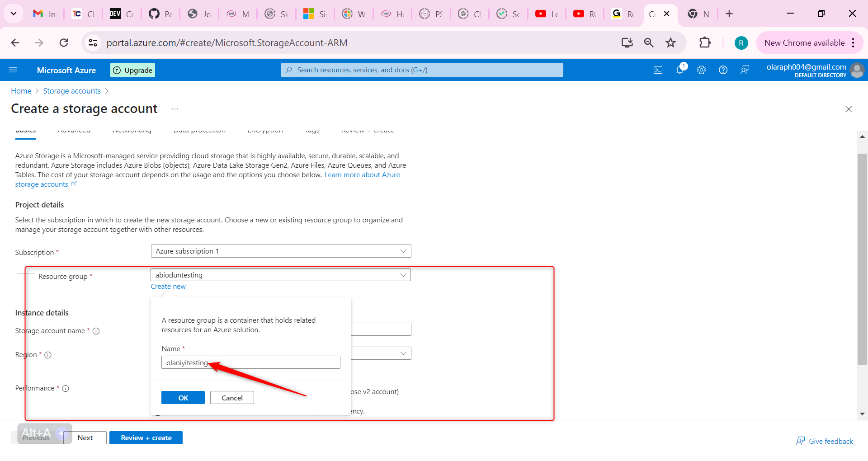Screen dimensions: 868x461
Task: Open the Azure notifications bell
Action: pyautogui.click(x=680, y=70)
